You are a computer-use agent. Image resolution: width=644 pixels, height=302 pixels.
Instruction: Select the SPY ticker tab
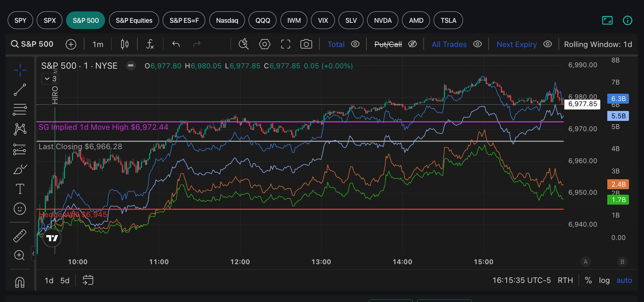point(20,20)
